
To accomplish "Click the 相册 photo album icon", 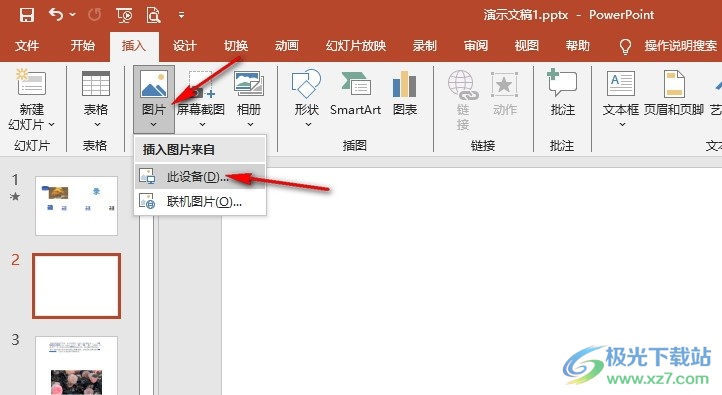I will [x=249, y=83].
